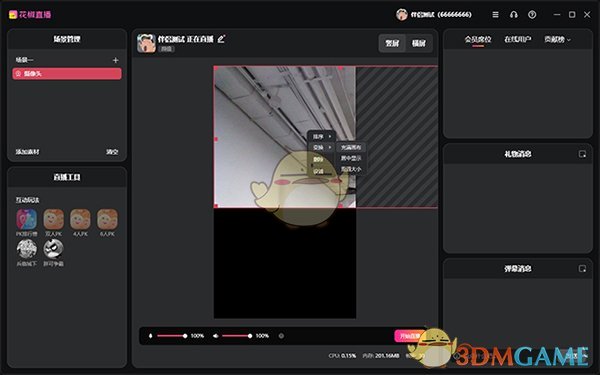This screenshot has height=375, width=600.
Task: Adjust the speaker volume slider
Action: pyautogui.click(x=237, y=336)
